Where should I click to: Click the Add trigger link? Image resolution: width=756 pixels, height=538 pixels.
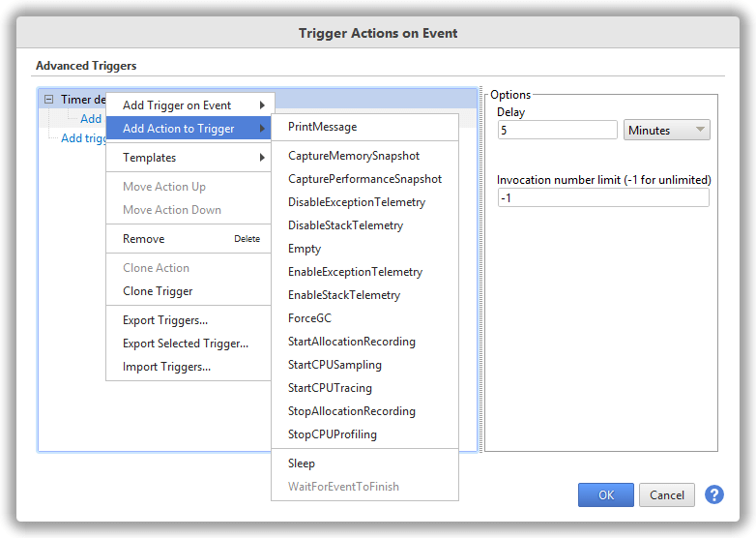pos(83,138)
